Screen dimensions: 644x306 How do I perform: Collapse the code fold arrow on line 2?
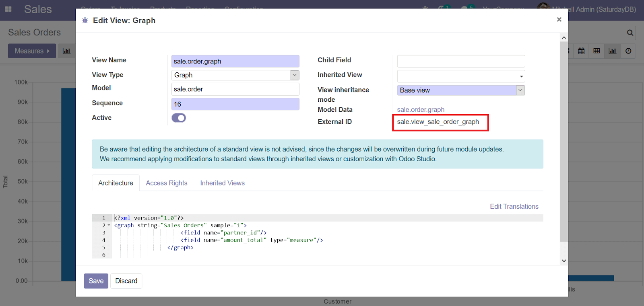coord(109,225)
